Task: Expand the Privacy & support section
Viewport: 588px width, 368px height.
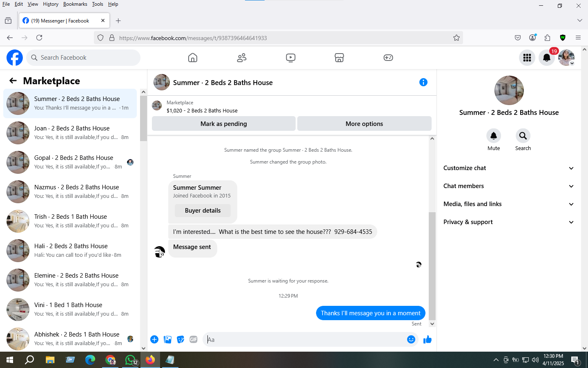Action: [509, 222]
